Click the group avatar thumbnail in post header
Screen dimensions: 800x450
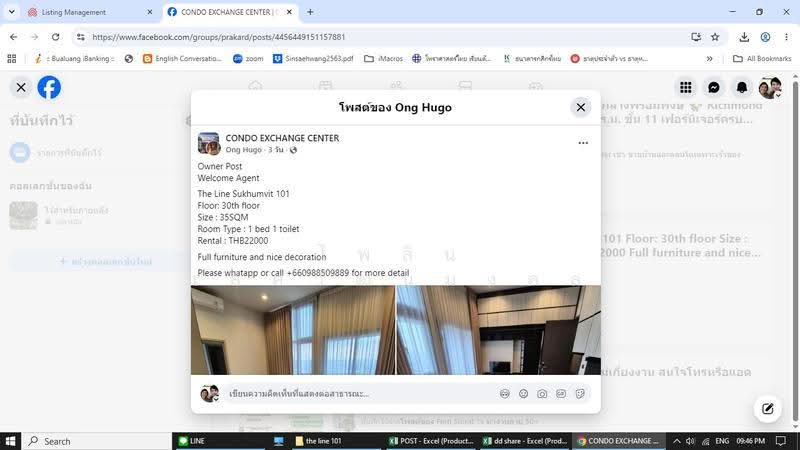click(x=209, y=143)
